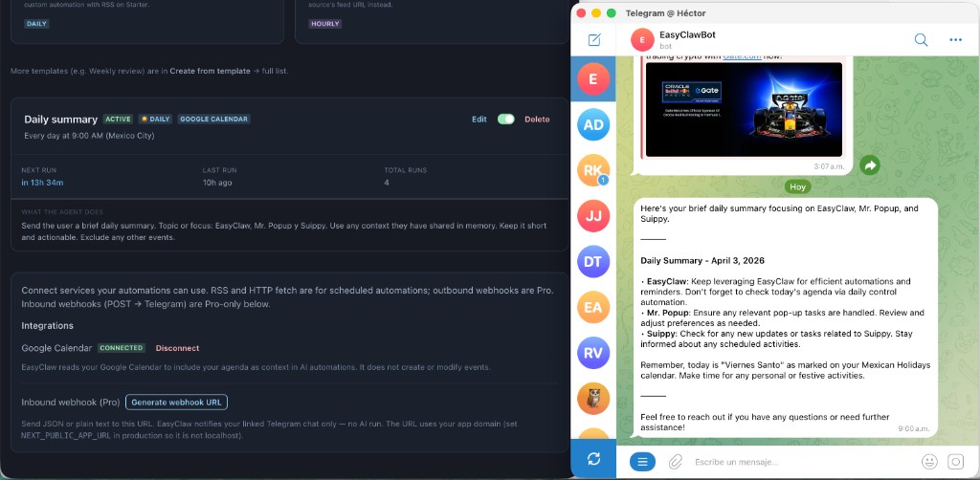980x480 pixels.
Task: Click the 'in 13h 34m' next run value
Action: [x=42, y=183]
